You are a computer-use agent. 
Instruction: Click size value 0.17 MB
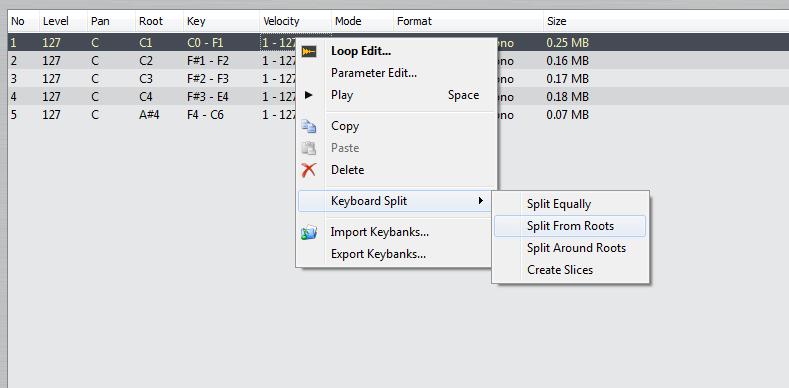click(x=568, y=79)
